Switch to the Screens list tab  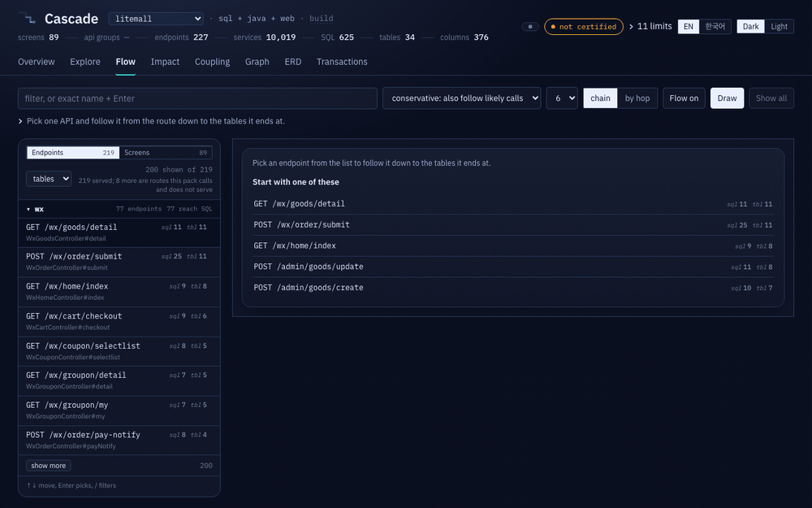click(166, 153)
